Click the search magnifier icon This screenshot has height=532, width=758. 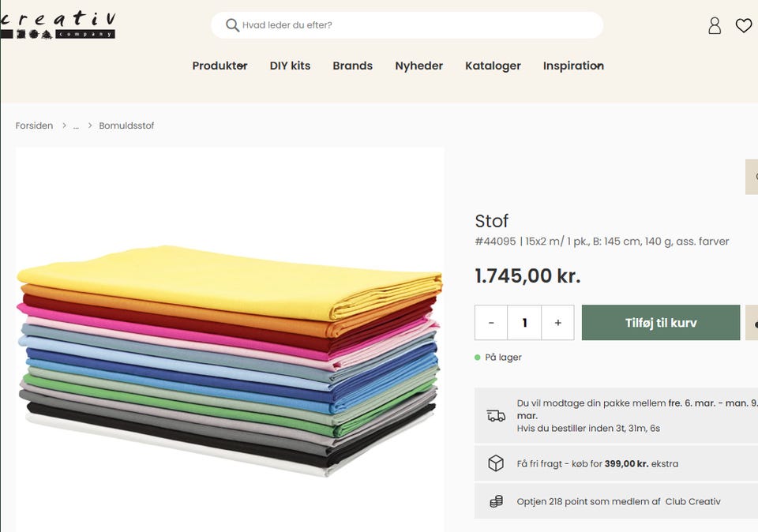[232, 25]
